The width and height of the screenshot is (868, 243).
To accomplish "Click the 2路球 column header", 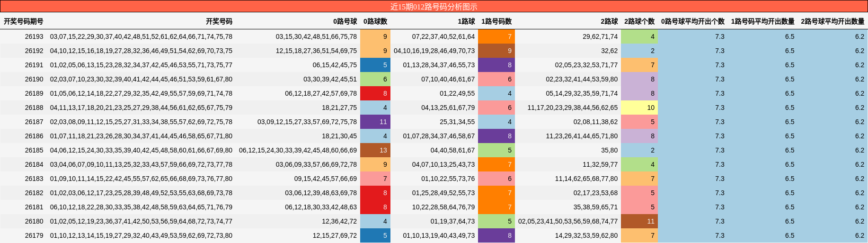I will [609, 21].
